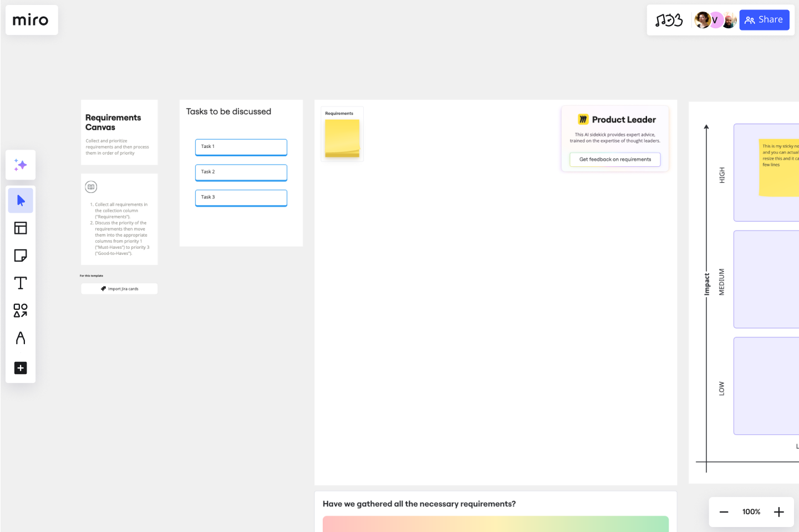799x532 pixels.
Task: Click the Import Jira cards option
Action: (119, 288)
